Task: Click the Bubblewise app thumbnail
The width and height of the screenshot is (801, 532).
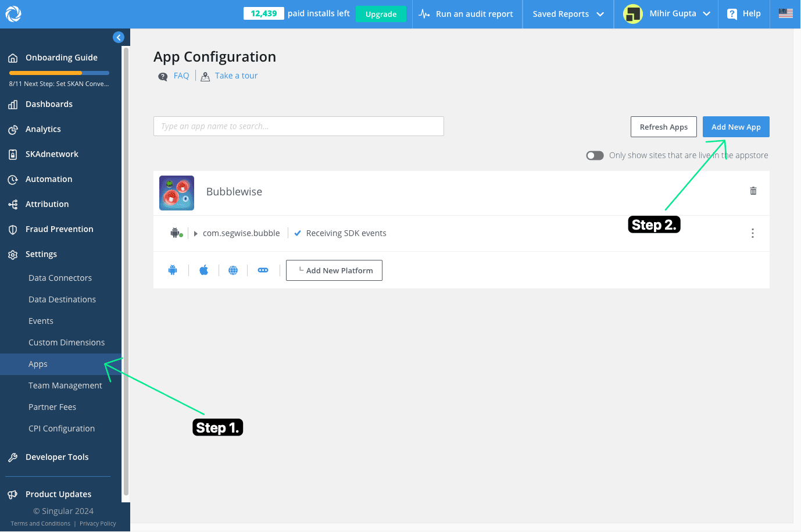Action: (177, 192)
